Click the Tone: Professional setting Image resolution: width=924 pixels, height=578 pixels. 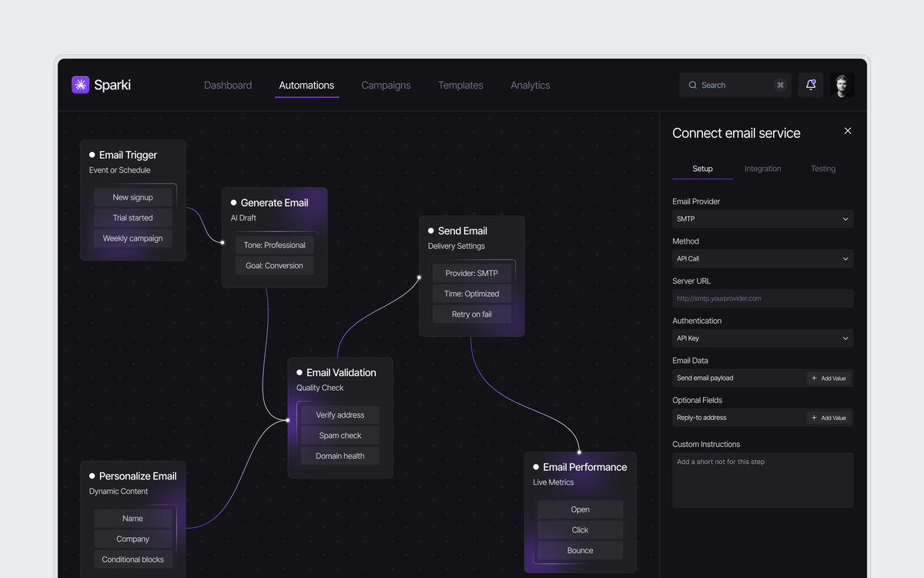(274, 245)
